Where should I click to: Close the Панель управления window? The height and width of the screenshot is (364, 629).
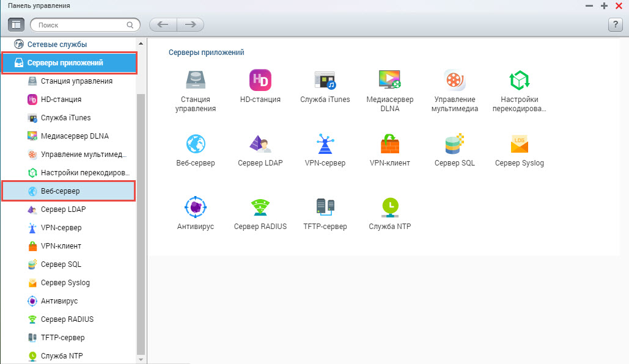coord(619,6)
